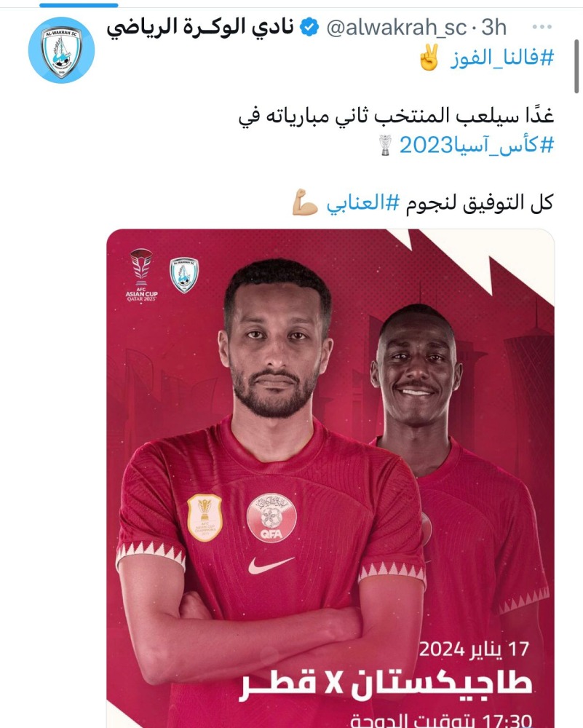Screen dimensions: 583x728
Task: Click the Al-Wakrah club crest in poster
Action: [x=184, y=275]
